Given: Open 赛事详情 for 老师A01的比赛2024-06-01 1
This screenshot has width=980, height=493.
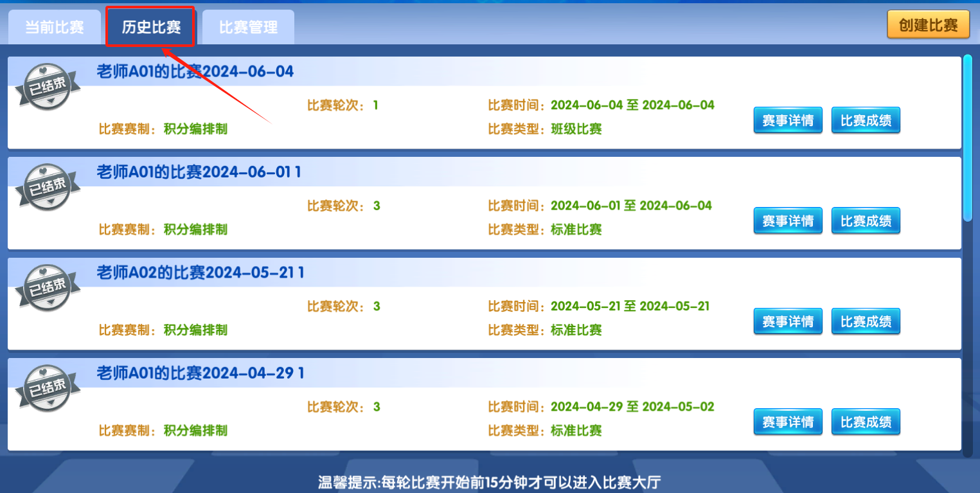Looking at the screenshot, I should tap(788, 221).
